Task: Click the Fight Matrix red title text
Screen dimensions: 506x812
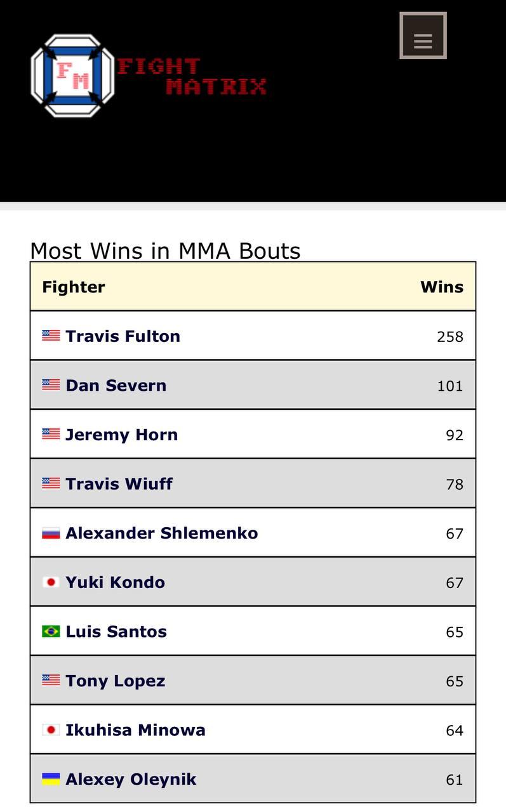Action: point(190,76)
